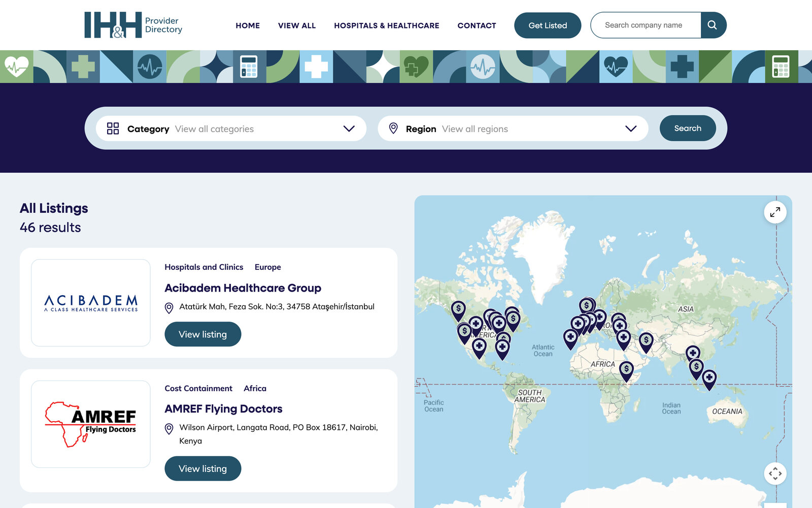Open the Region dropdown
This screenshot has height=508, width=812.
point(513,129)
